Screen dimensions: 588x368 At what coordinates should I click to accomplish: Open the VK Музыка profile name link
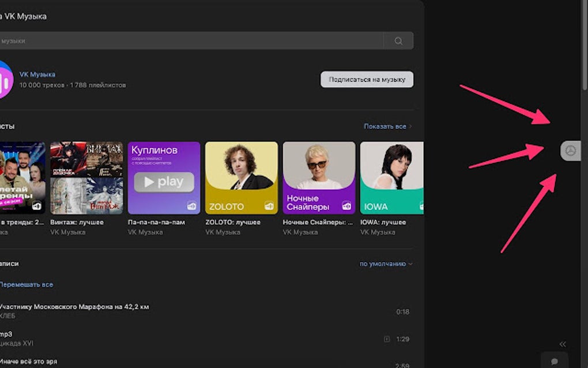click(x=37, y=74)
